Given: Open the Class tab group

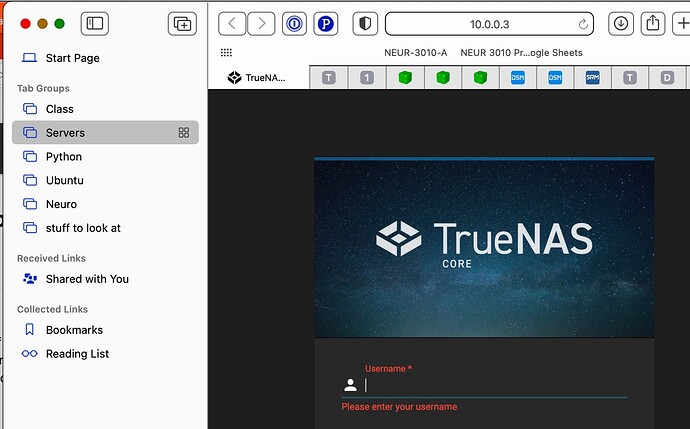Looking at the screenshot, I should (105, 109).
